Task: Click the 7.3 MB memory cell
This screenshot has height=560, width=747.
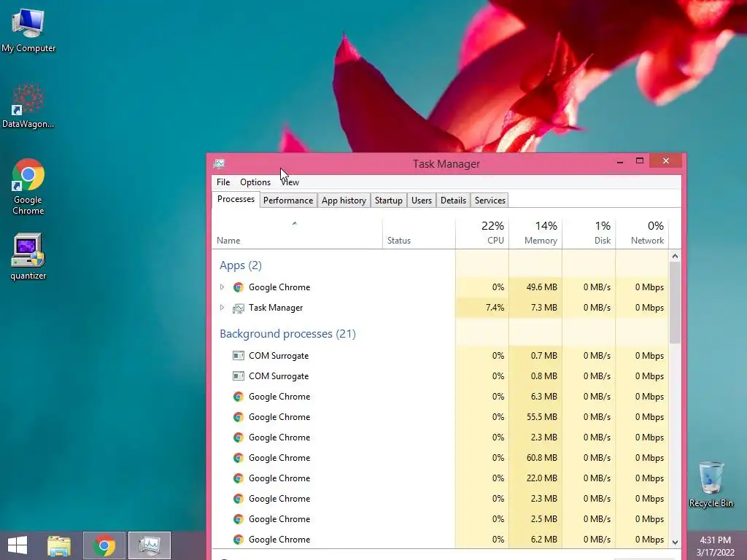Action: pos(535,308)
